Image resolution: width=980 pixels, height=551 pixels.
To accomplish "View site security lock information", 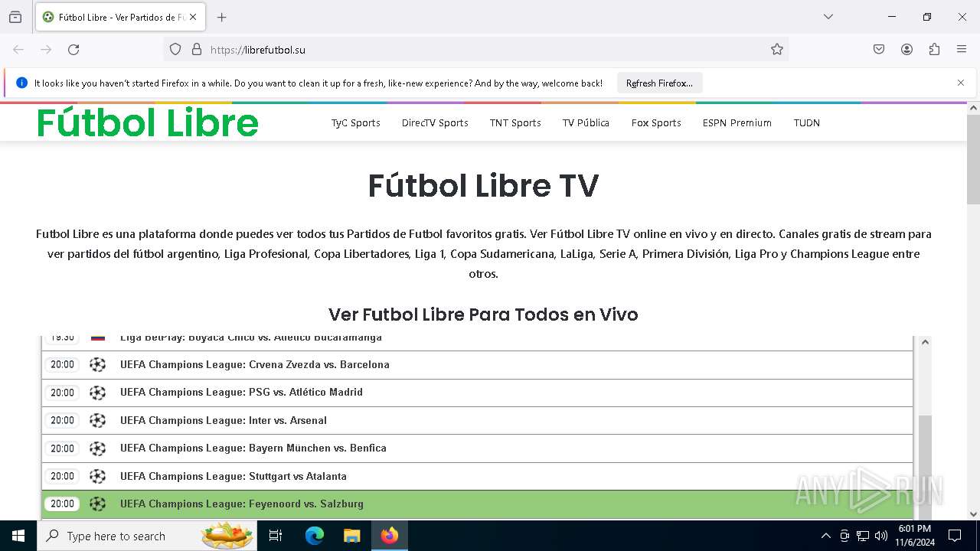I will point(197,49).
